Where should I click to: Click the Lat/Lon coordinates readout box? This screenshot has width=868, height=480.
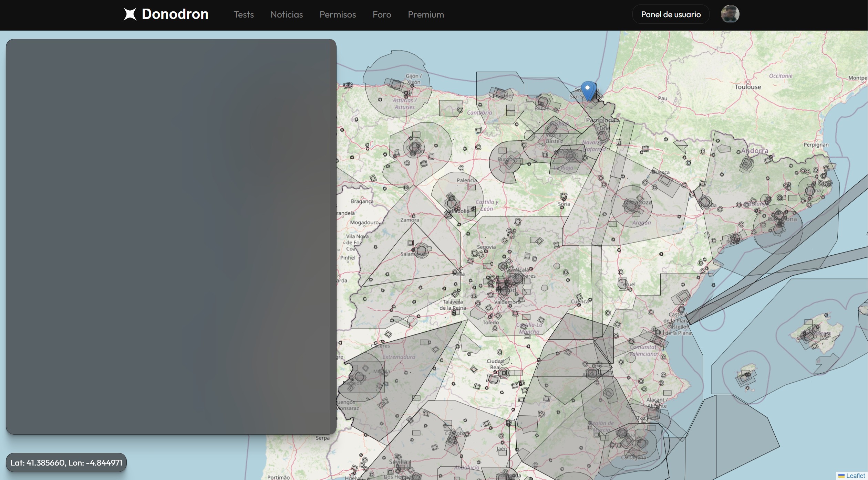click(66, 462)
